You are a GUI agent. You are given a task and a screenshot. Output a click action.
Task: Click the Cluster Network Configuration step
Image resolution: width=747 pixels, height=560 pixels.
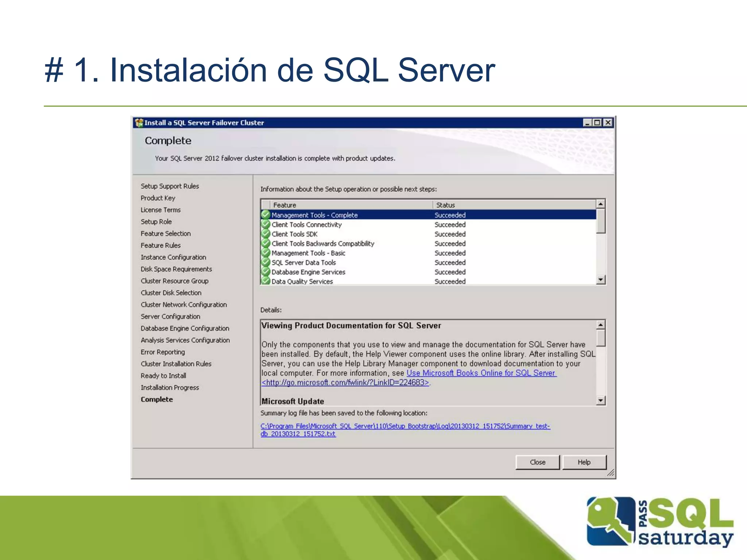183,305
